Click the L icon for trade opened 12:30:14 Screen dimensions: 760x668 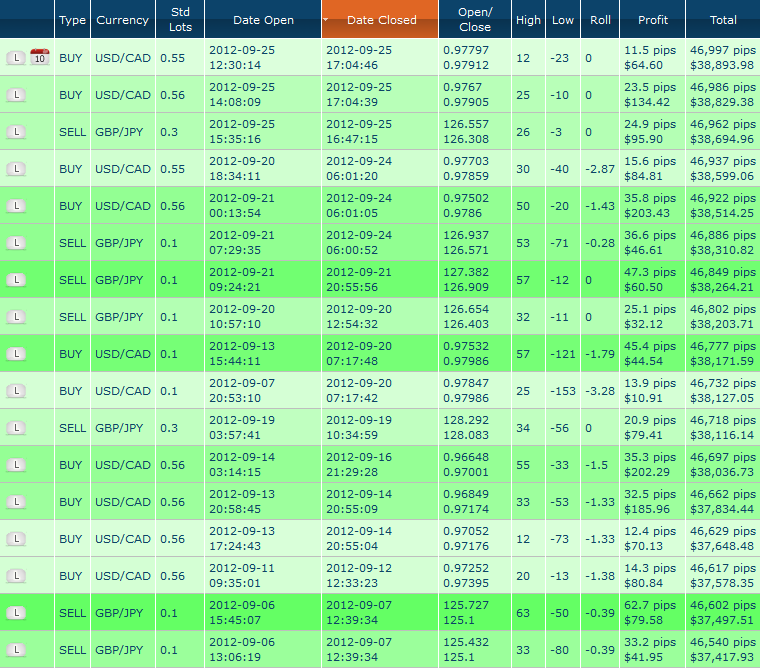(x=16, y=58)
